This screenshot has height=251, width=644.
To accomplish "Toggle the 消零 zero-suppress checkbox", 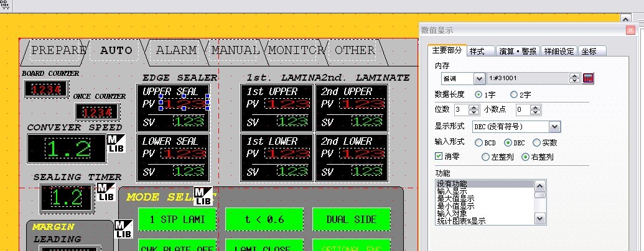I will [x=439, y=157].
